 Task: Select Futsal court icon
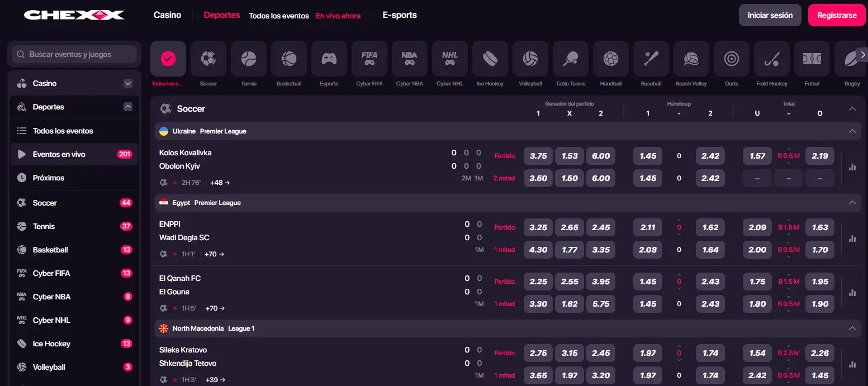812,59
